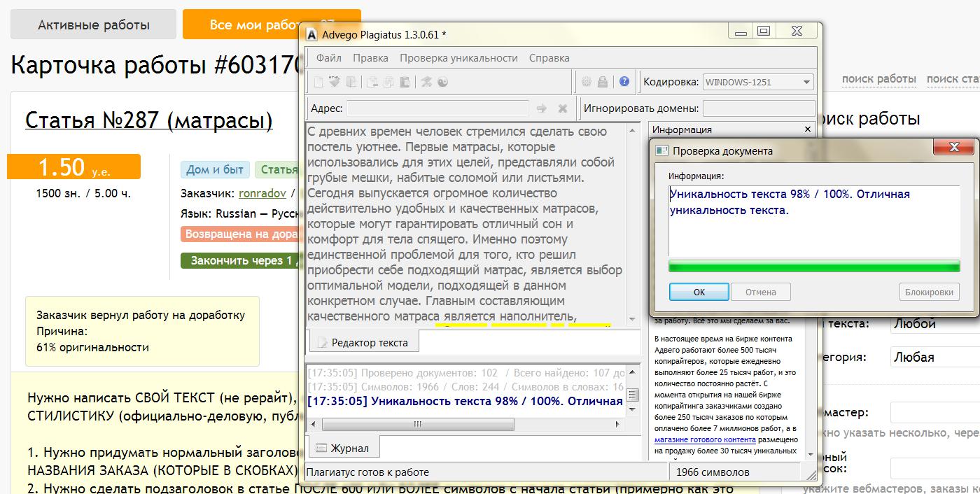
Task: Open the Статья №287 (матрасы) title link
Action: 148,121
